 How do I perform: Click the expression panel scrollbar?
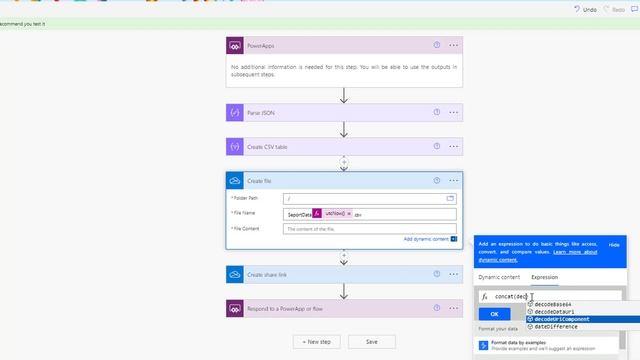[622, 340]
